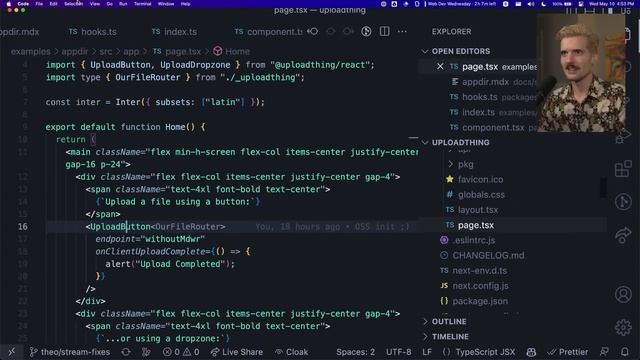Click the go to next change icon
The width and height of the screenshot is (640, 360).
pyautogui.click(x=348, y=31)
